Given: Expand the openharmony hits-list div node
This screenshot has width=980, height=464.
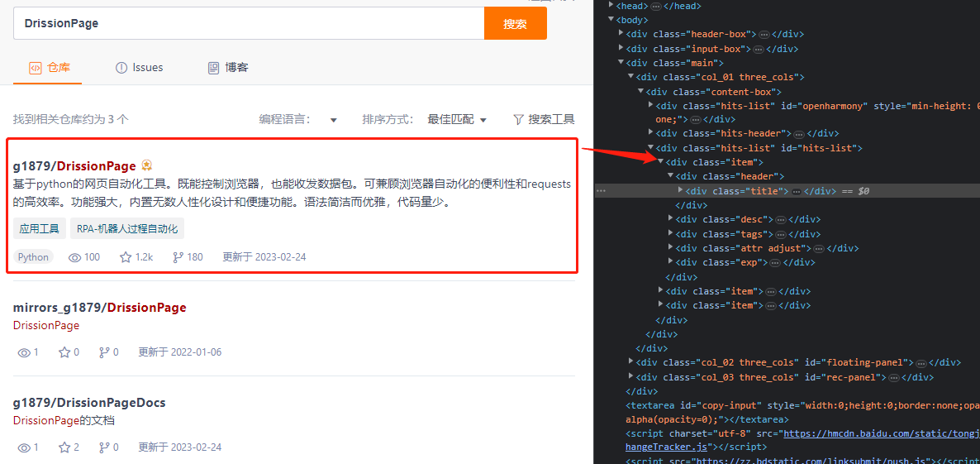Looking at the screenshot, I should click(650, 106).
